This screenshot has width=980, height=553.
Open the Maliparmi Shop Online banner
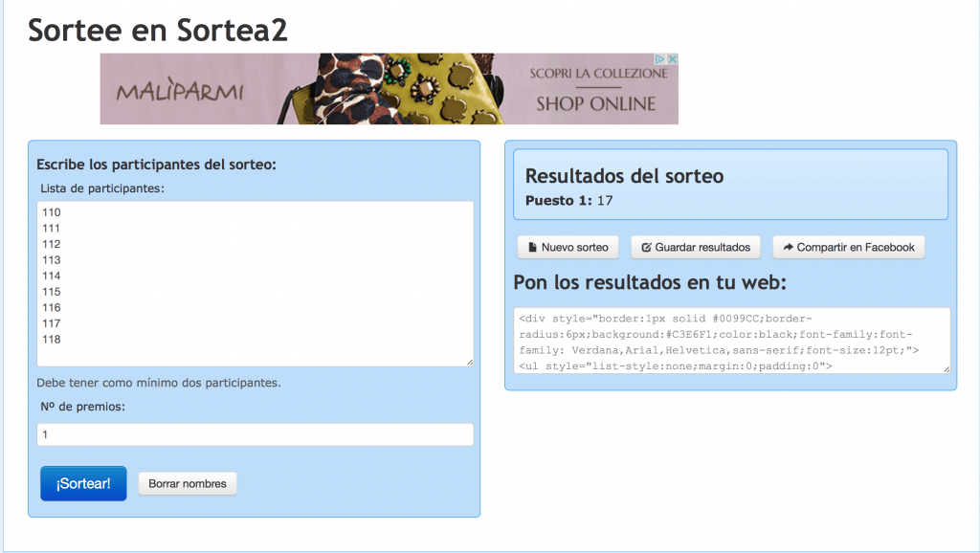pyautogui.click(x=389, y=89)
